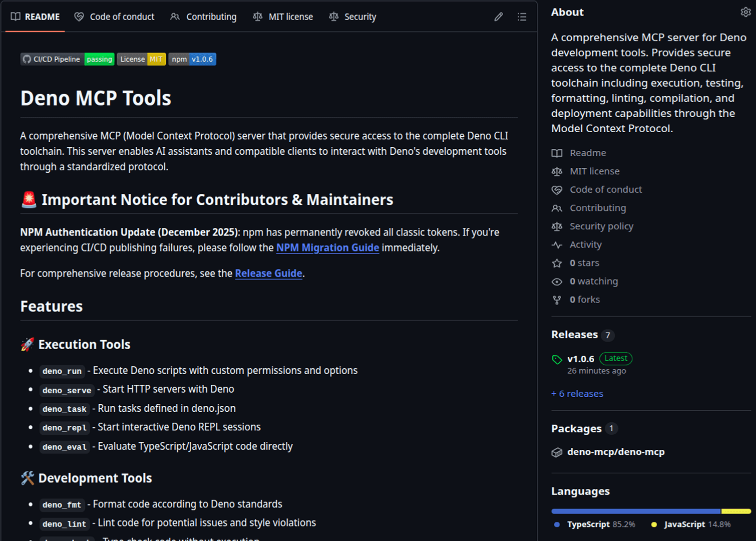Viewport: 756px width, 541px height.
Task: Click the package cube icon for deno-mcp
Action: point(557,452)
